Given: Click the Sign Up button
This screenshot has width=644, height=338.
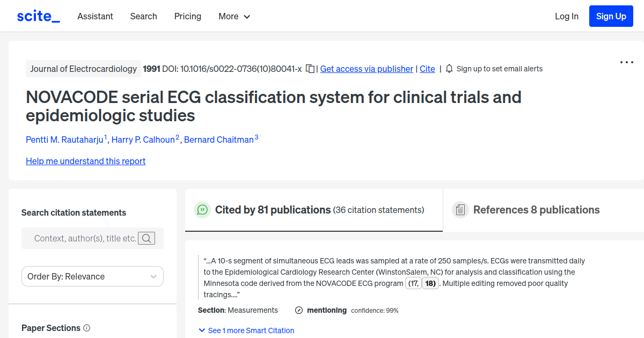Looking at the screenshot, I should pyautogui.click(x=611, y=16).
